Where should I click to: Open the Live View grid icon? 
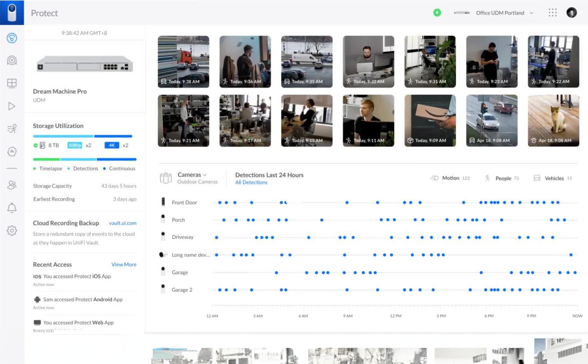coord(12,83)
